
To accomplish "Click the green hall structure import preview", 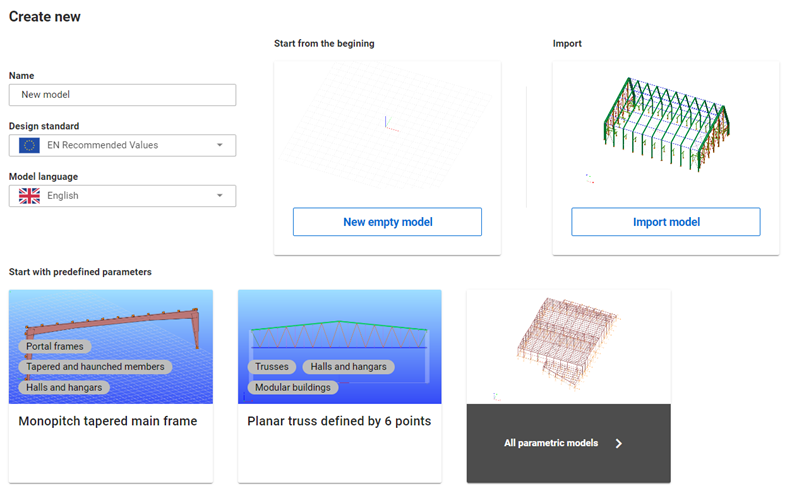I will [x=666, y=124].
